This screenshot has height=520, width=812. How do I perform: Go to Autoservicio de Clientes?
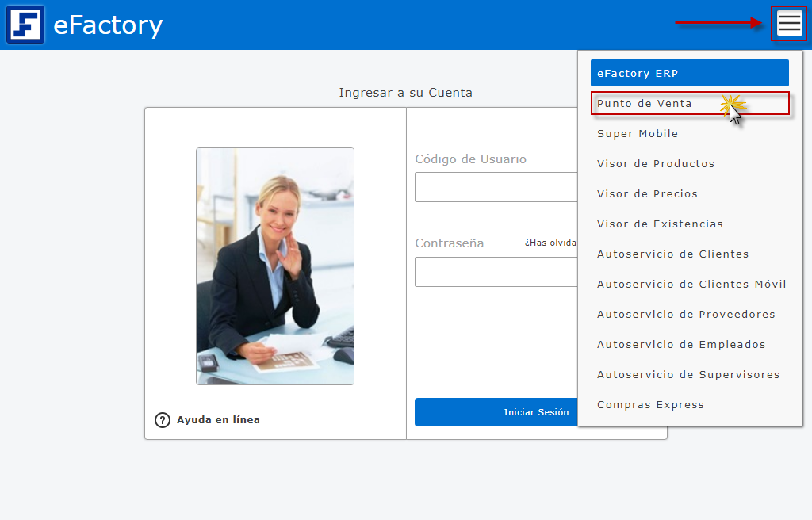pyautogui.click(x=689, y=254)
